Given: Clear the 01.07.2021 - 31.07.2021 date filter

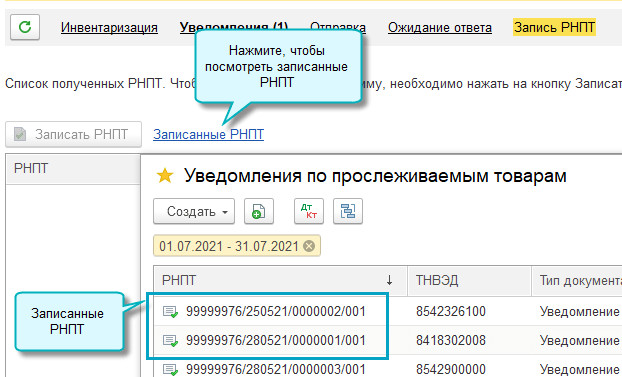Looking at the screenshot, I should pos(309,246).
